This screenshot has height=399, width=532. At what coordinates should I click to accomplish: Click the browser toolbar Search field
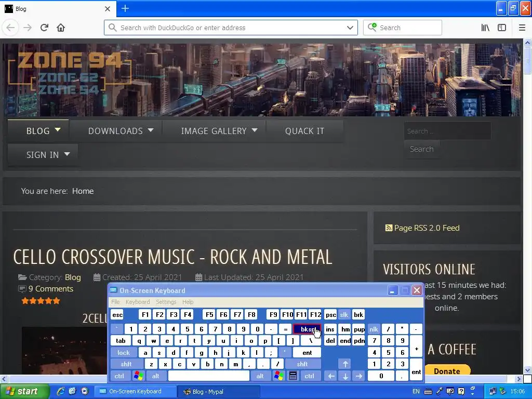click(x=403, y=28)
